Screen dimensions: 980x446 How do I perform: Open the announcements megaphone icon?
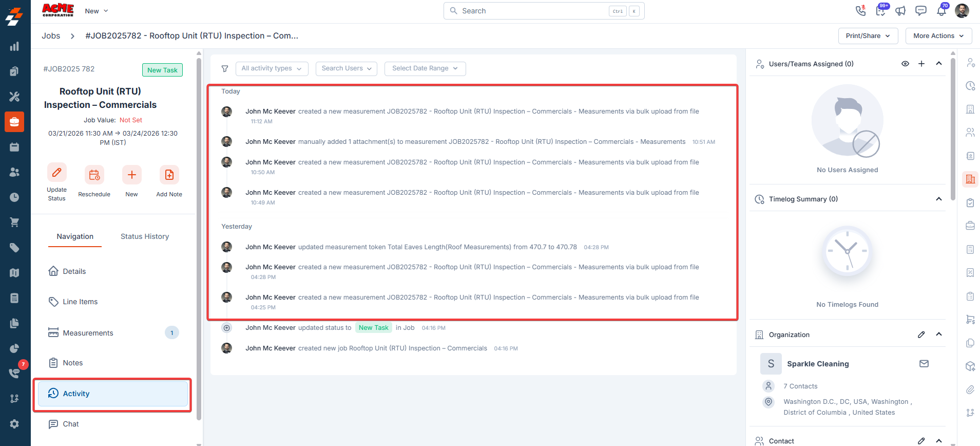click(x=900, y=10)
